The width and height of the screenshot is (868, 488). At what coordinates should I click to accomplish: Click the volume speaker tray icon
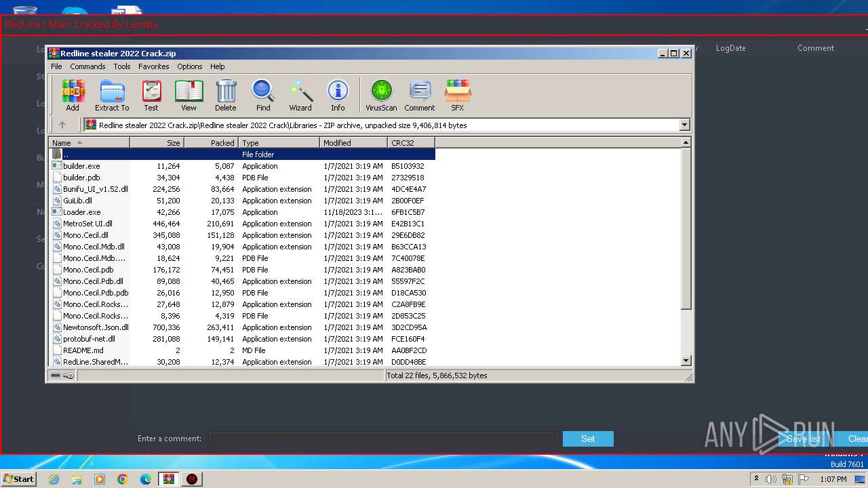tap(771, 479)
